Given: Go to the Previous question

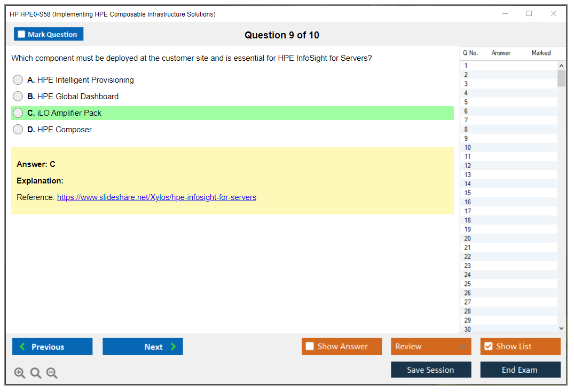Looking at the screenshot, I should tap(52, 347).
